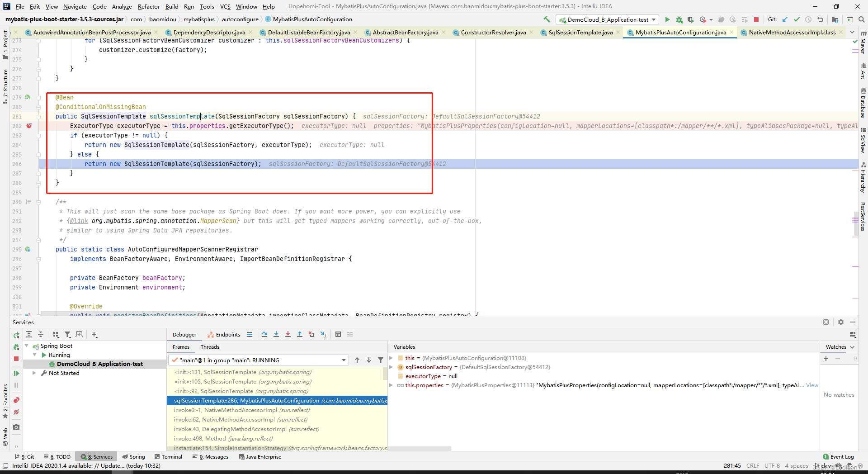Open the run configuration dropdown DemoCloud_B_Application-test
The image size is (868, 474).
(x=607, y=19)
